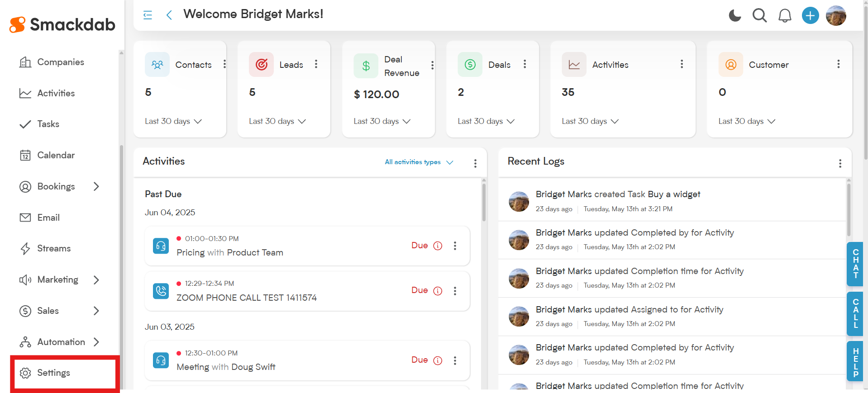868x393 pixels.
Task: Collapse the sidebar with the hamburger icon
Action: pos(148,15)
